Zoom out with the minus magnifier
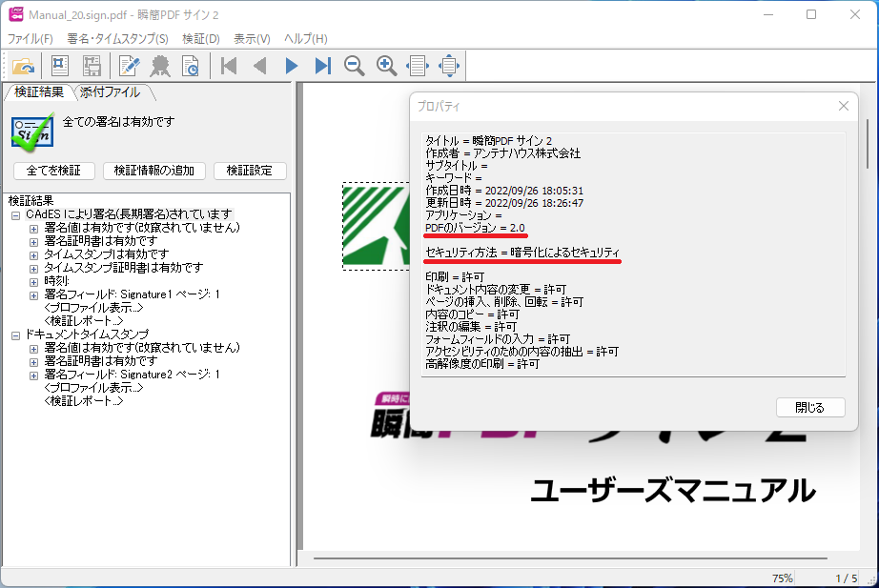 [355, 66]
